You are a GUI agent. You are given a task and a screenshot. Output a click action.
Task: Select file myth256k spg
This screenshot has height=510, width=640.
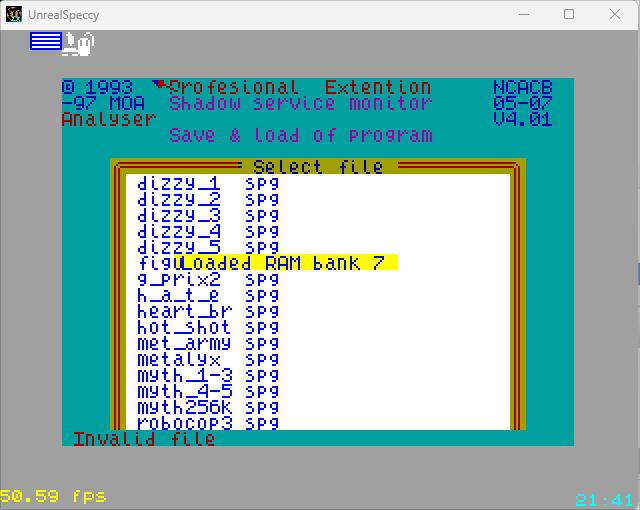208,407
